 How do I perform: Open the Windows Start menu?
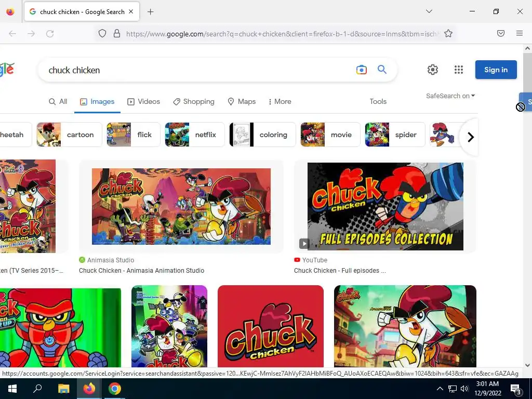pyautogui.click(x=12, y=389)
